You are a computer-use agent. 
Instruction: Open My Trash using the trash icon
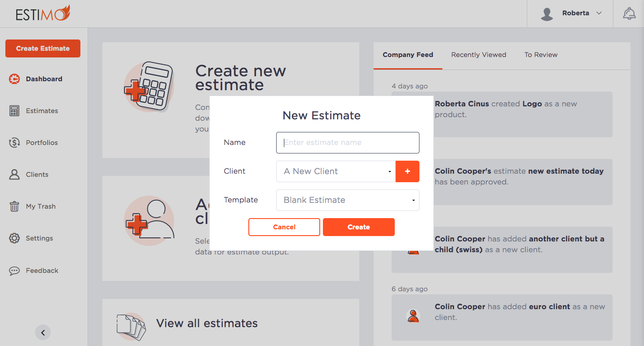click(x=14, y=206)
